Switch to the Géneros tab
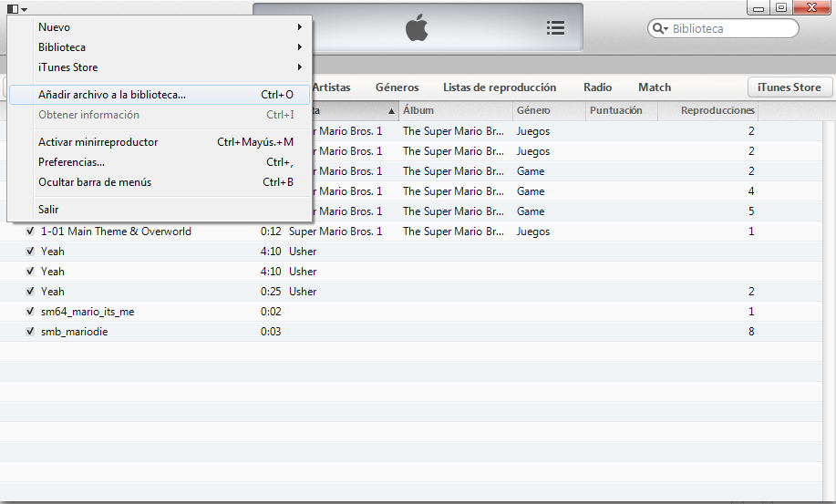The height and width of the screenshot is (504, 836). pos(397,87)
